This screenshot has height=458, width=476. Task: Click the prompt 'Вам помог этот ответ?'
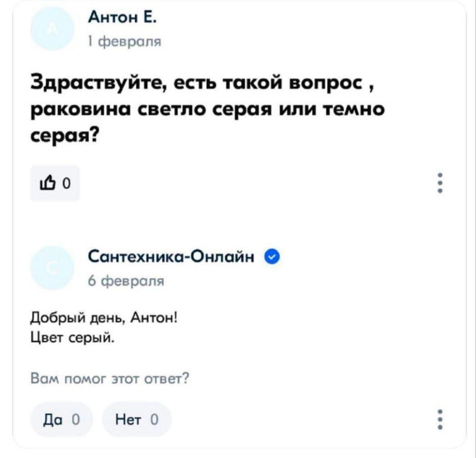point(109,379)
